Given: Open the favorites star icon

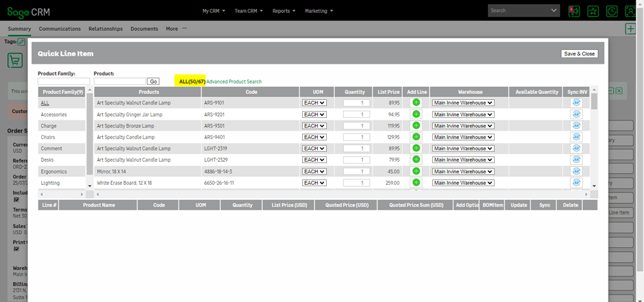Looking at the screenshot, I should click(593, 11).
